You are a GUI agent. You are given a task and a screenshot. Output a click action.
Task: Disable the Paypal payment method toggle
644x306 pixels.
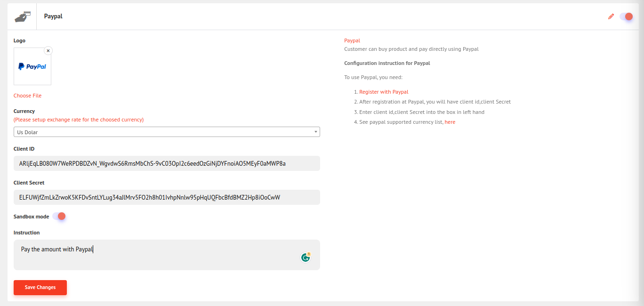click(626, 16)
